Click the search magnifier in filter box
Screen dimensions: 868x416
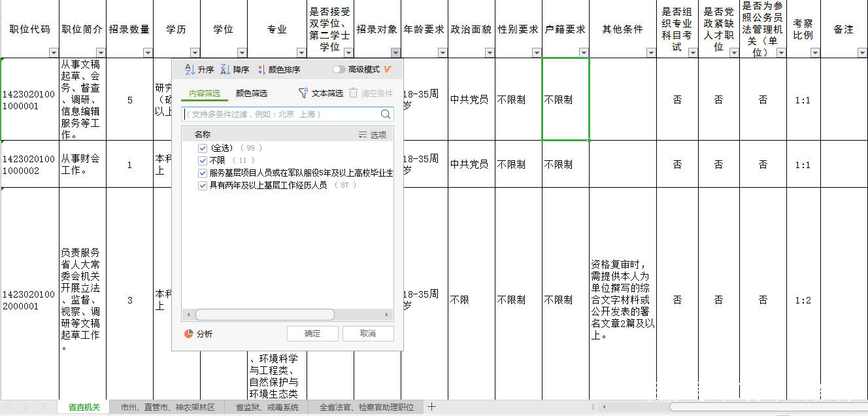(386, 114)
